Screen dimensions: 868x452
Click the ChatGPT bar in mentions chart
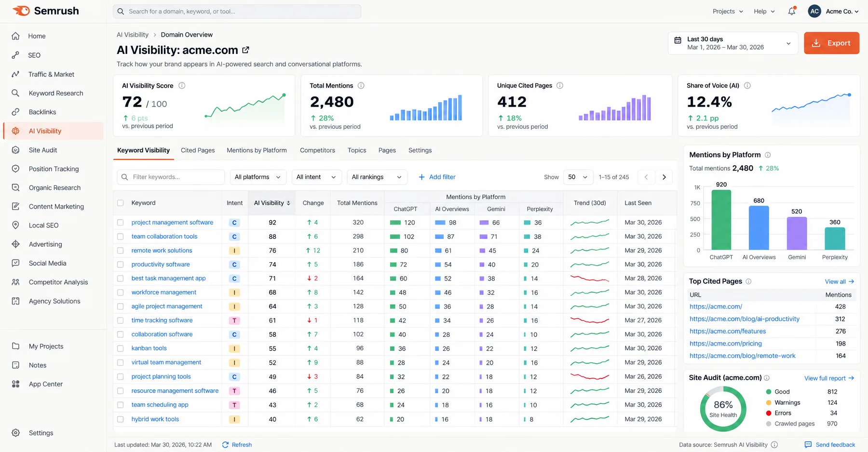(721, 220)
